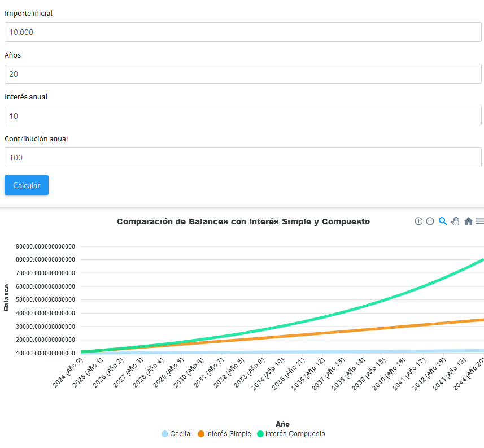484x448 pixels.
Task: Click the Año x-axis title
Action: pos(282,424)
